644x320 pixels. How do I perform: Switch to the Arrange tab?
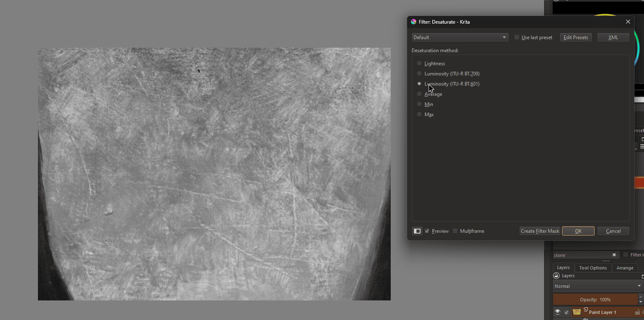(624, 268)
